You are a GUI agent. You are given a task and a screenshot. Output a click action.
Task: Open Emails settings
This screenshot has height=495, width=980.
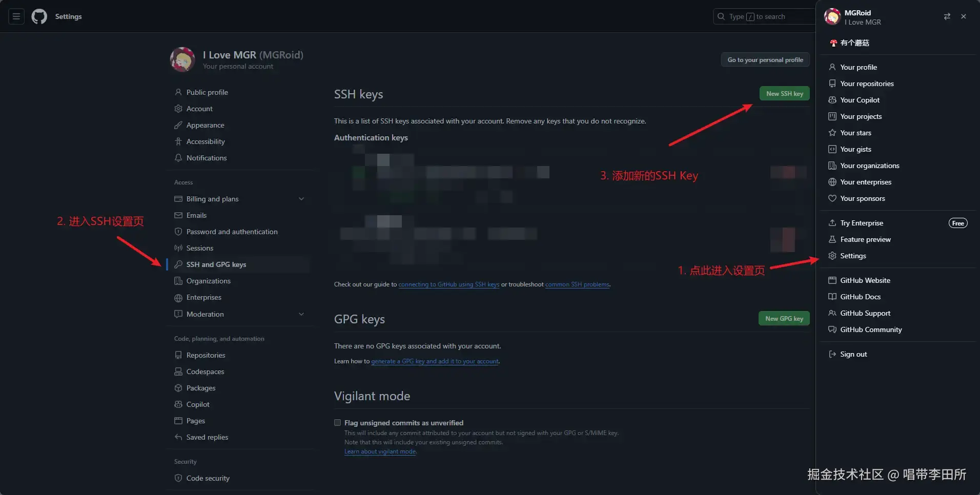tap(196, 215)
